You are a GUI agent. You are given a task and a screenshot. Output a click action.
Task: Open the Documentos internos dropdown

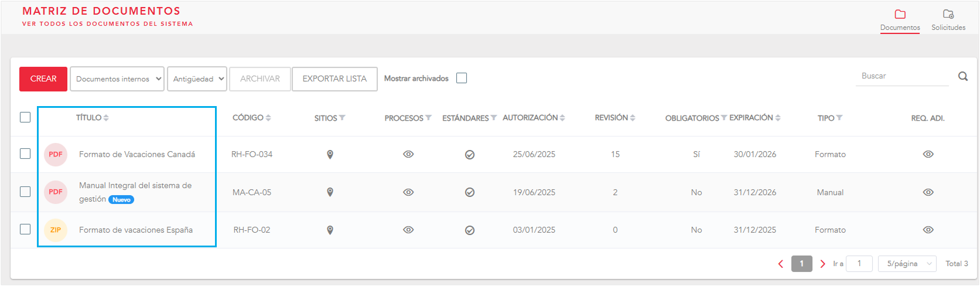click(117, 79)
